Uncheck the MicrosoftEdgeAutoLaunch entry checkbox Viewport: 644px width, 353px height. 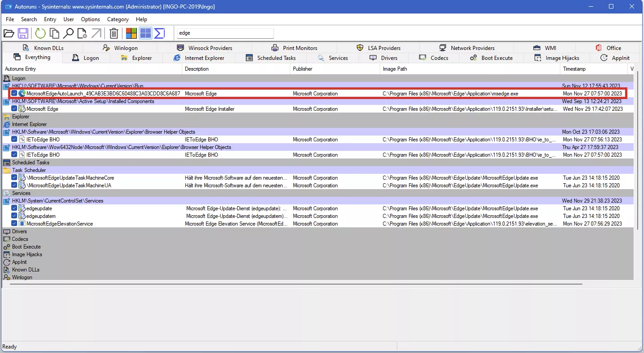[14, 94]
